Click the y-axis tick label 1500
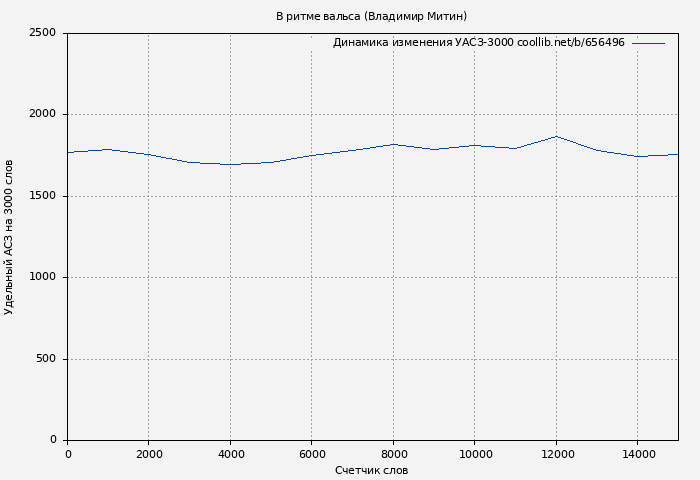The image size is (700, 480). (x=43, y=196)
